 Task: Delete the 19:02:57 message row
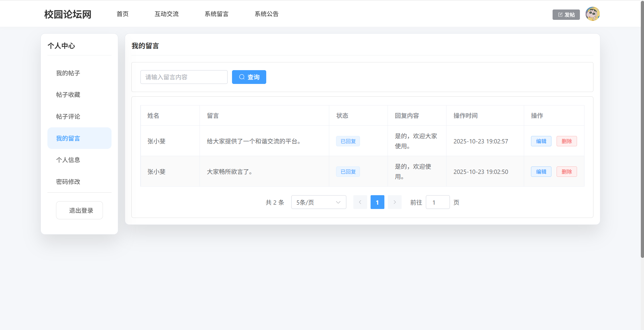point(566,141)
